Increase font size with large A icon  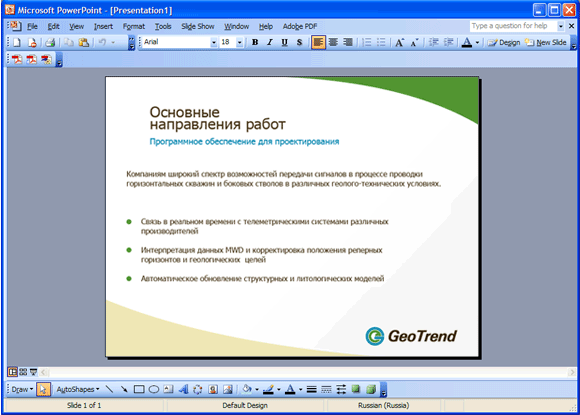click(x=399, y=43)
